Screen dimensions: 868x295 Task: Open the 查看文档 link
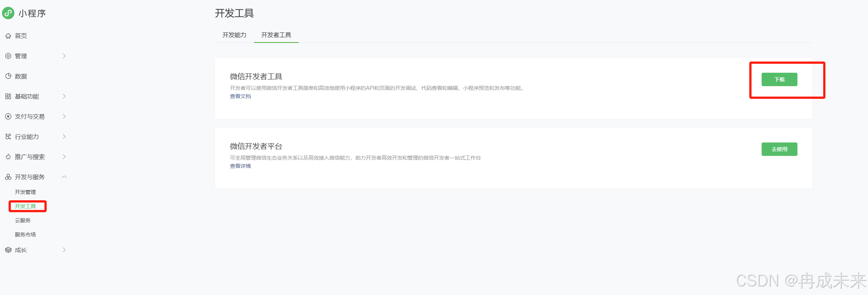(240, 96)
